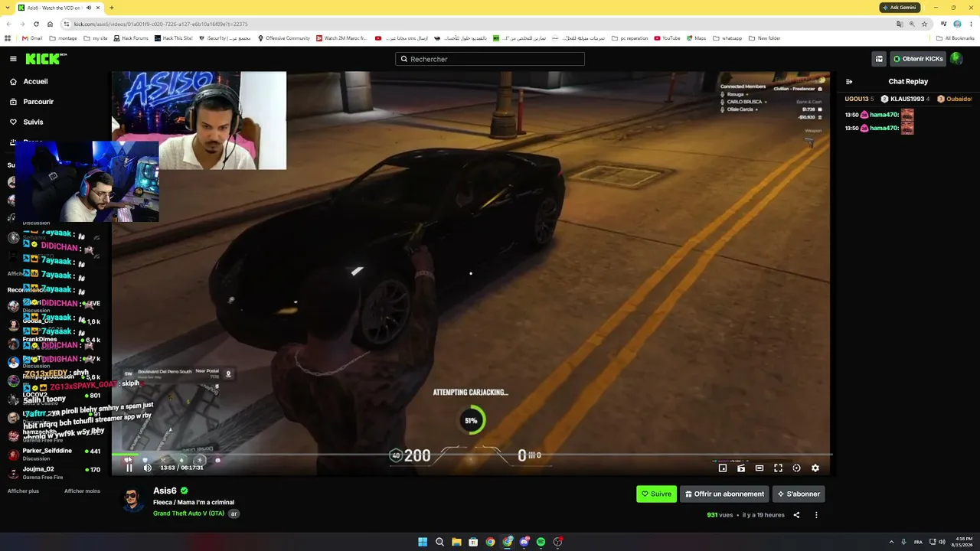Screen dimensions: 980x551
Task: Follow Asis6 with the Suivre button
Action: 656,494
